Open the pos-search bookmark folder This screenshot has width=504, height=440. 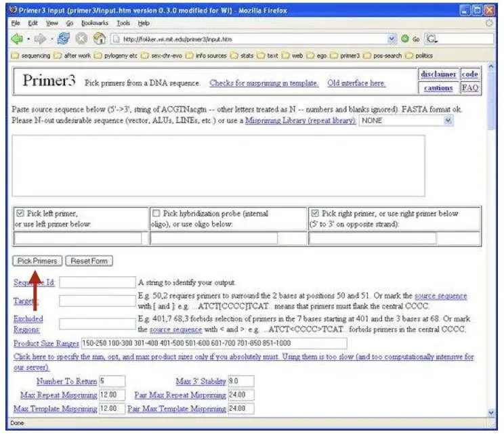tap(383, 56)
